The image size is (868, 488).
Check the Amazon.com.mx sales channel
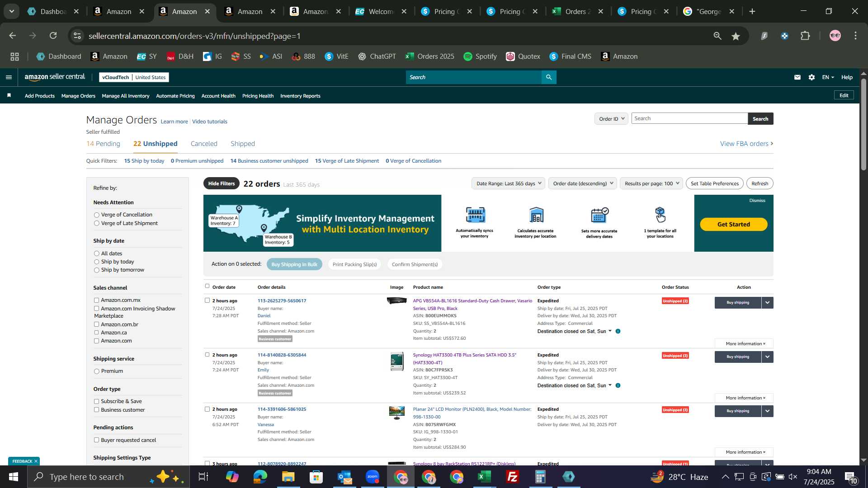click(96, 300)
